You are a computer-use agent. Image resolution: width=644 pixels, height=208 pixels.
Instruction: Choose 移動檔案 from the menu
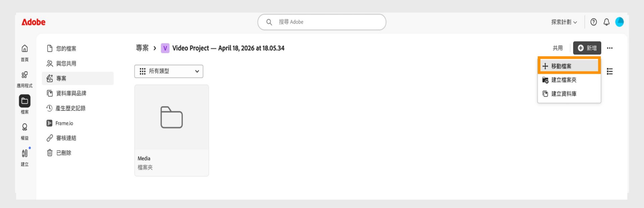[x=569, y=66]
